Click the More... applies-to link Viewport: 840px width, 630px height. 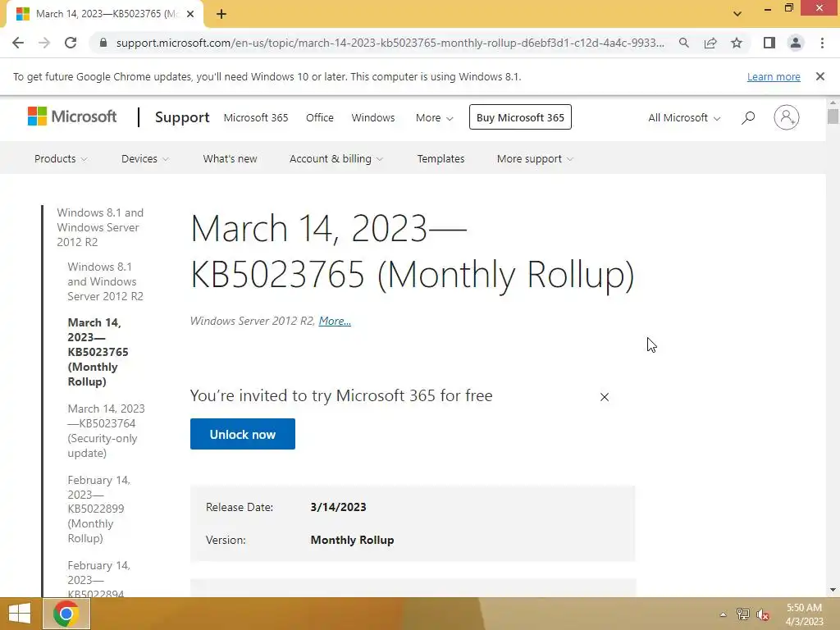(335, 321)
